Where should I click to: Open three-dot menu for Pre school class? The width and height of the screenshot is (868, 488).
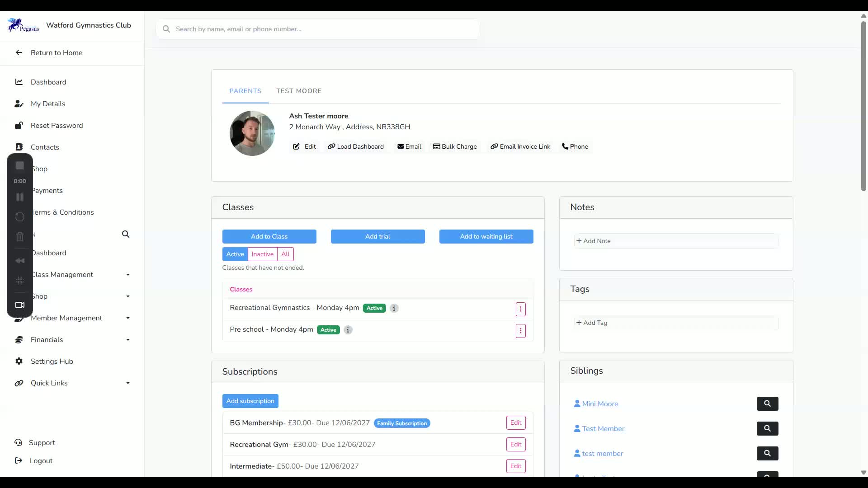tap(520, 331)
